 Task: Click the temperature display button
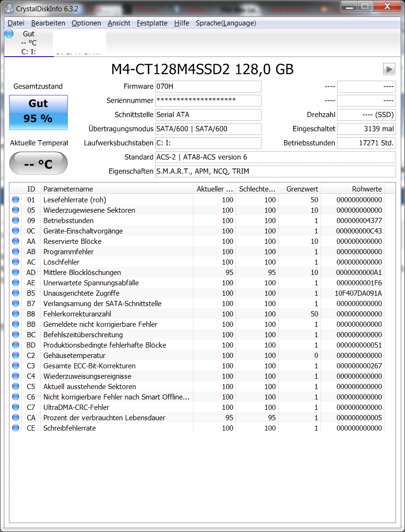pyautogui.click(x=38, y=164)
